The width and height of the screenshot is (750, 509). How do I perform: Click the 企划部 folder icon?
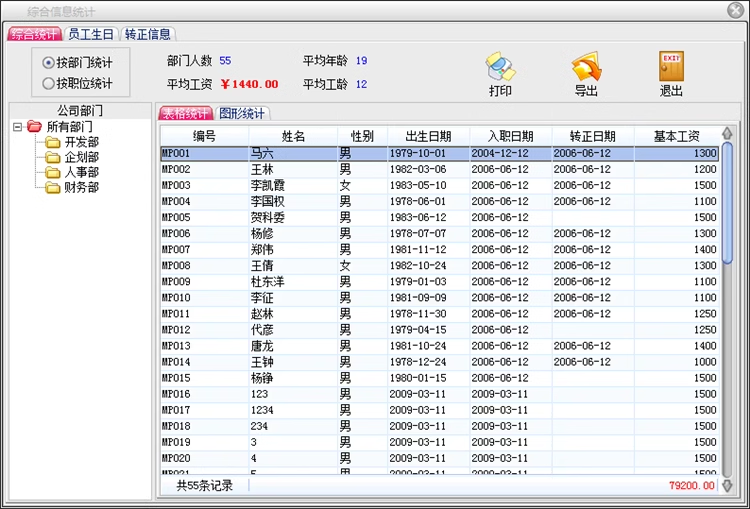[x=53, y=157]
